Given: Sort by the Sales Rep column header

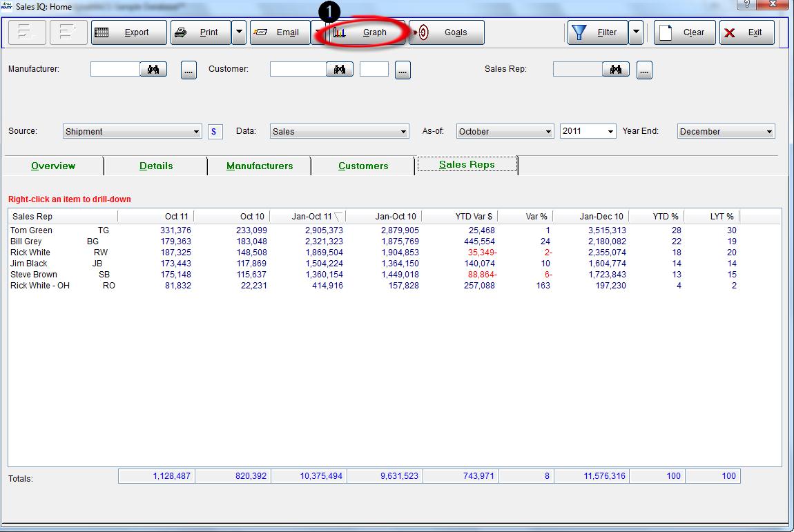Looking at the screenshot, I should (64, 217).
